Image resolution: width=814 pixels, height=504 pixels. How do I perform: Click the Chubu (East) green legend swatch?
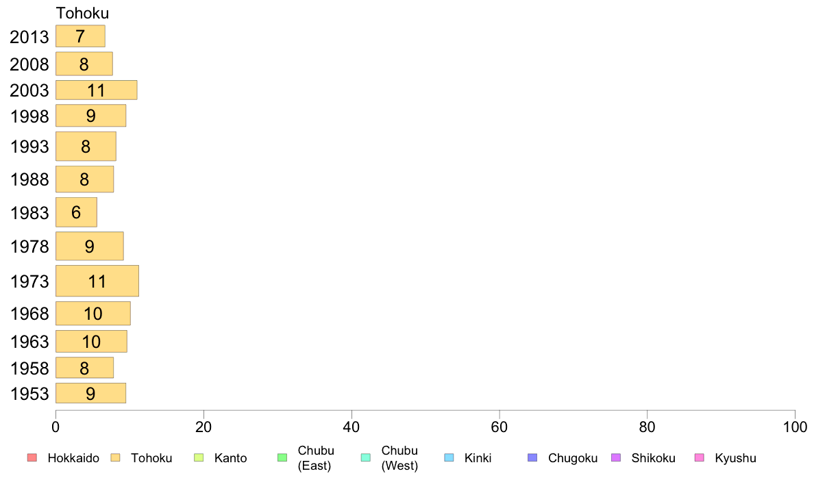[282, 458]
